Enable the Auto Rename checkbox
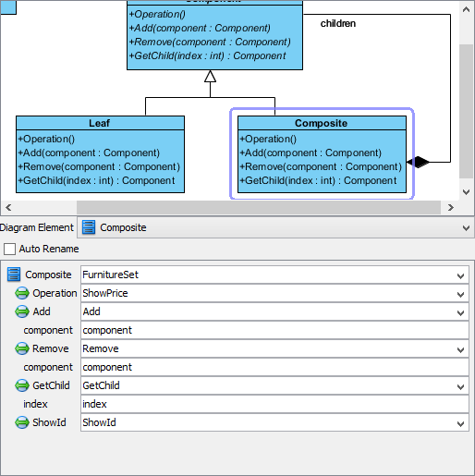Screen dimensions: 475x476 [x=9, y=249]
